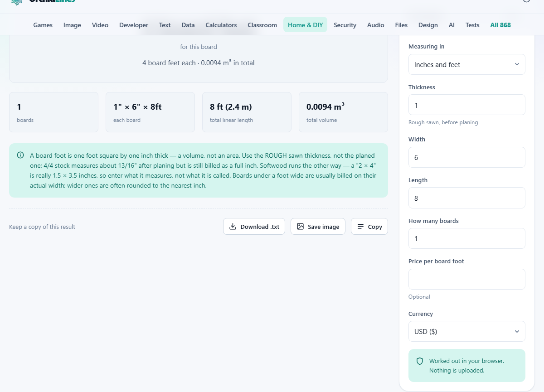
Task: Open the Classroom category tab
Action: 262,25
